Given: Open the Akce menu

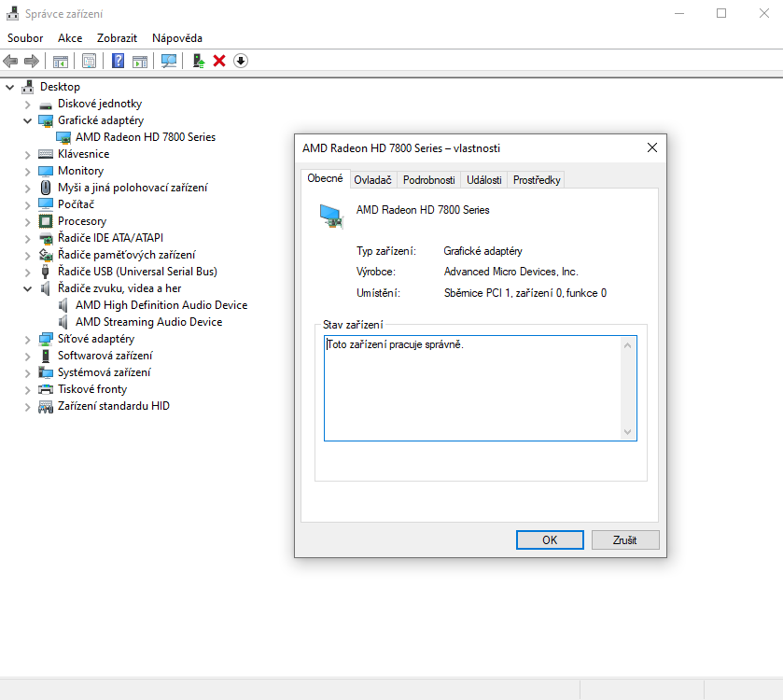Looking at the screenshot, I should coord(70,38).
